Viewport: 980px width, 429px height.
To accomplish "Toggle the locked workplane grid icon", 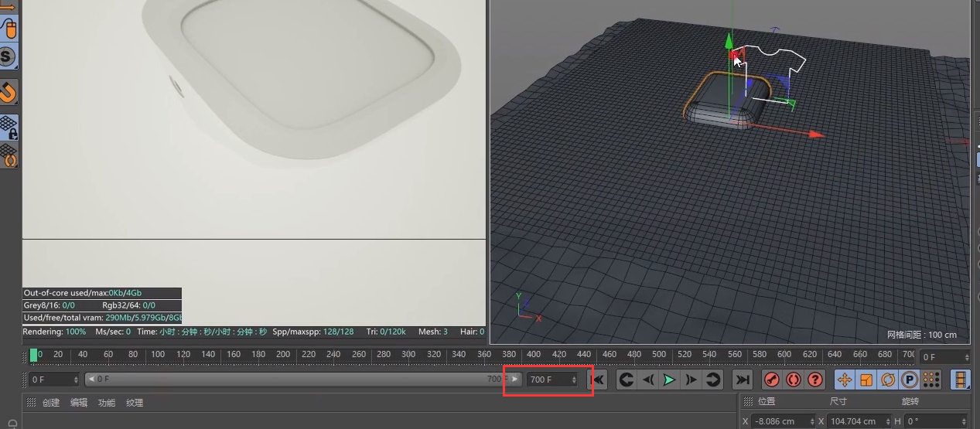I will point(9,128).
